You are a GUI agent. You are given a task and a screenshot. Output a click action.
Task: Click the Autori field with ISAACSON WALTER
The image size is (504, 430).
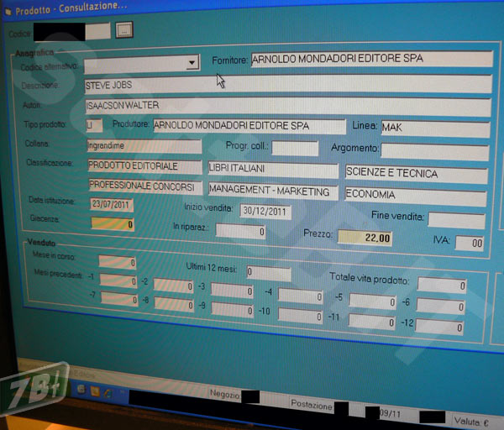pos(287,106)
